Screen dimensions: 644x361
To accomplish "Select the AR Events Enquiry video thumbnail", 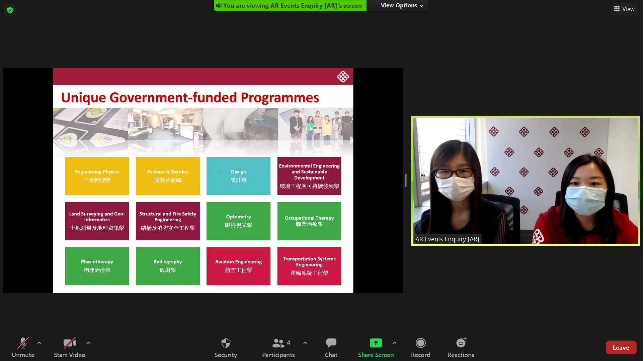I will pos(526,180).
